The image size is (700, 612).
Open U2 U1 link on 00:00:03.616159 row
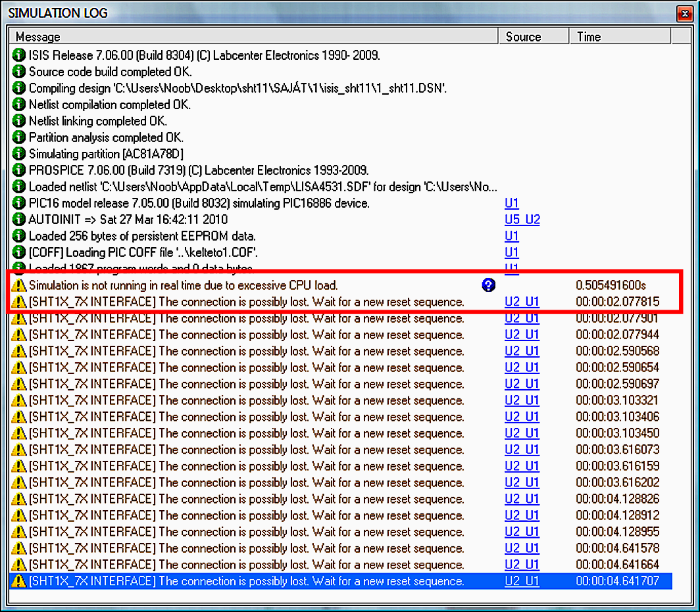[x=522, y=466]
